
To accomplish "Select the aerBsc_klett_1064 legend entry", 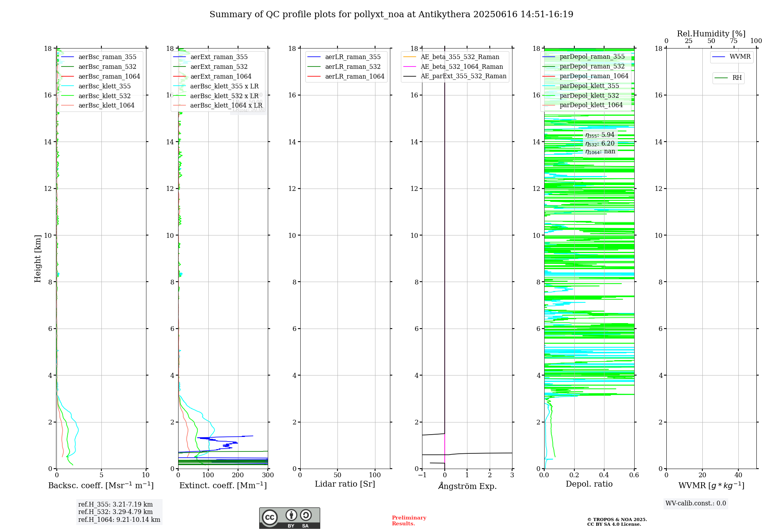I will [x=97, y=106].
